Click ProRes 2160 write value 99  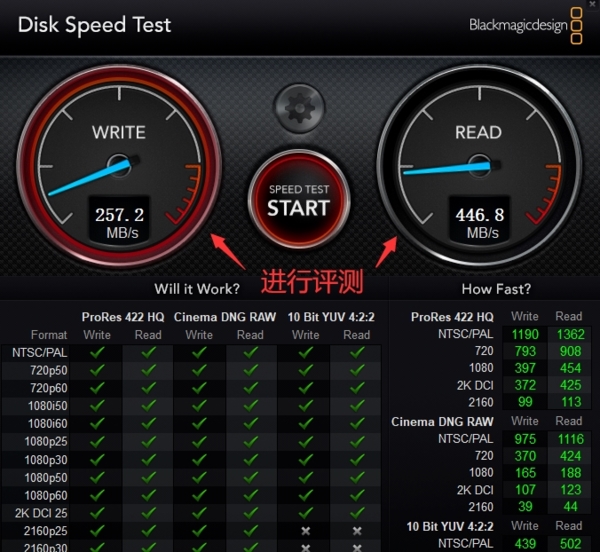click(x=525, y=402)
